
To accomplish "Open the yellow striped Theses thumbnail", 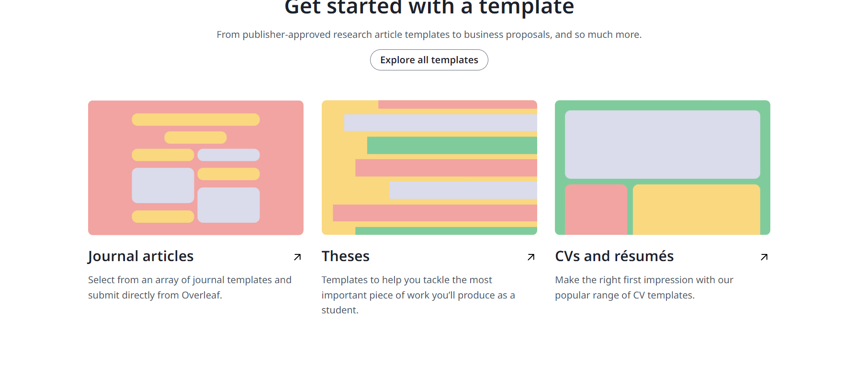I will [429, 168].
